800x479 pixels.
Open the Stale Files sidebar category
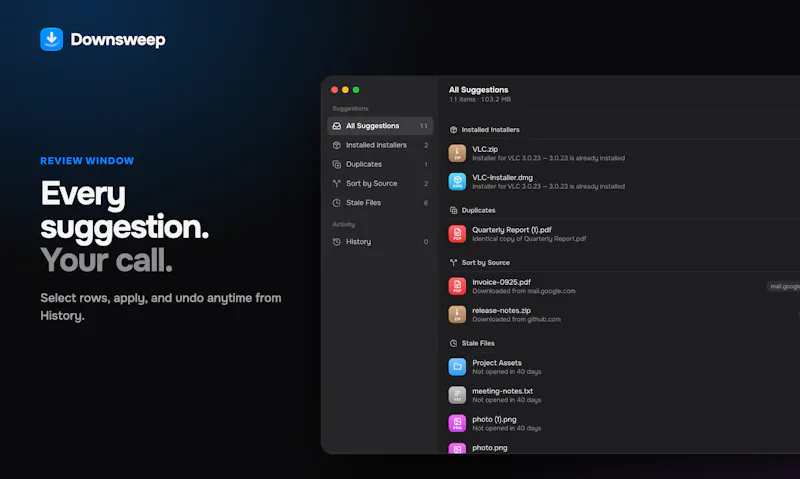point(380,203)
